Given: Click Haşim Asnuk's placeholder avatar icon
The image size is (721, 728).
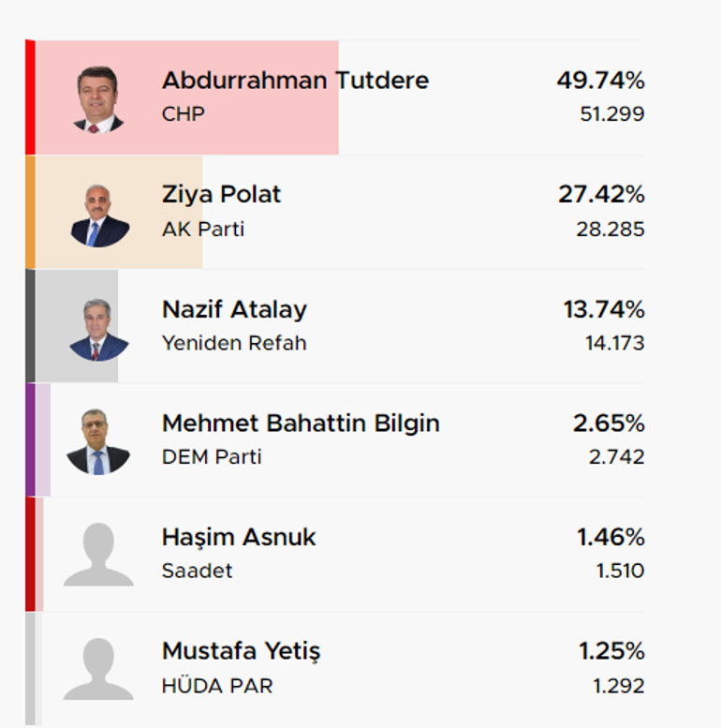Looking at the screenshot, I should pyautogui.click(x=98, y=555).
